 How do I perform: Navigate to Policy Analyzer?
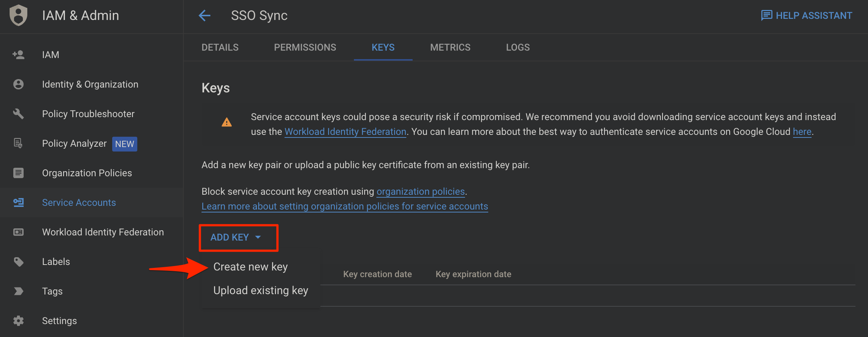(x=74, y=143)
